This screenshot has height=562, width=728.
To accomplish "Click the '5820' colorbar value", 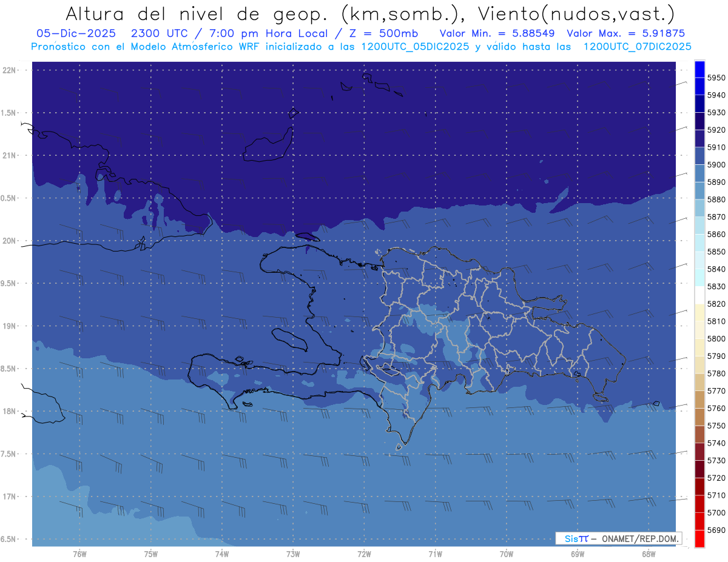I will click(x=716, y=304).
